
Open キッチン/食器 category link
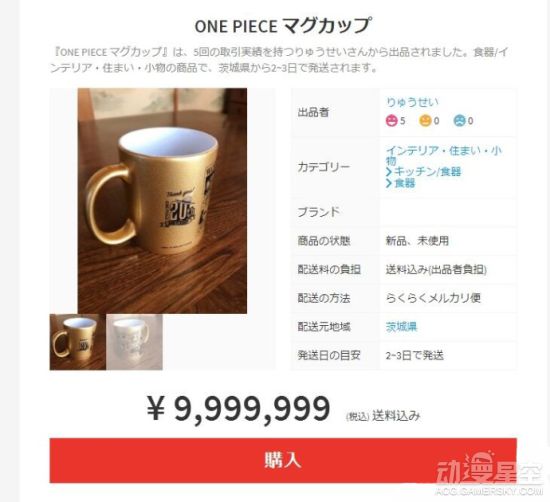(x=428, y=172)
